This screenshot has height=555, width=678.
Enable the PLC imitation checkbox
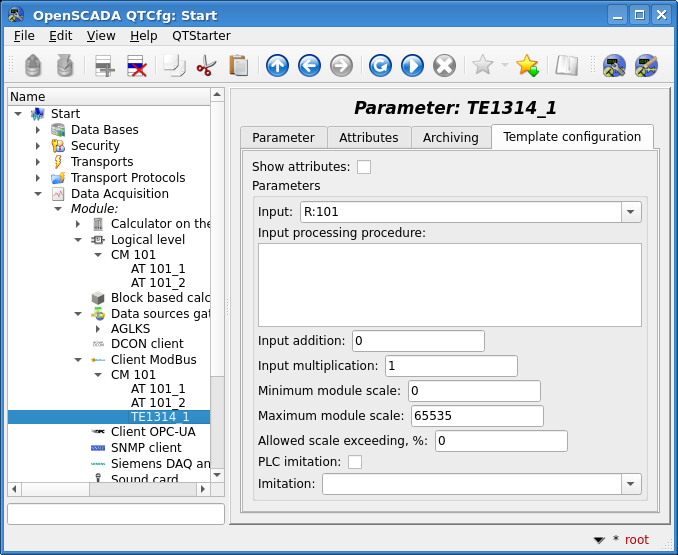[x=354, y=462]
